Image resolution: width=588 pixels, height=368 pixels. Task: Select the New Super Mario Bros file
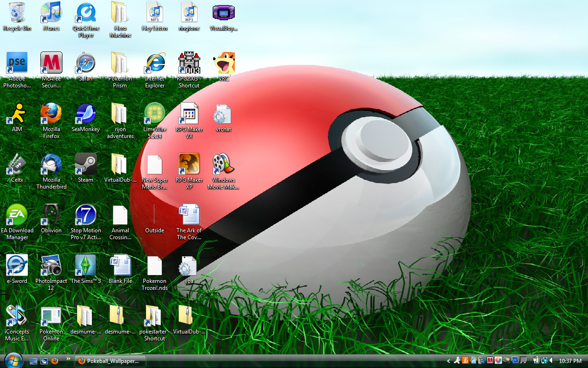tap(155, 172)
